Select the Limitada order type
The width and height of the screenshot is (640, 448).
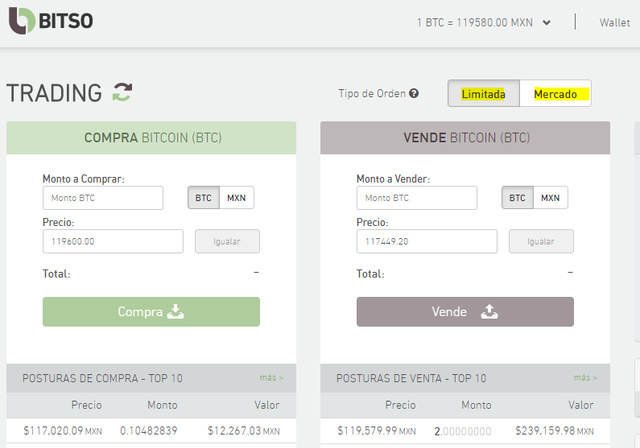tap(484, 93)
